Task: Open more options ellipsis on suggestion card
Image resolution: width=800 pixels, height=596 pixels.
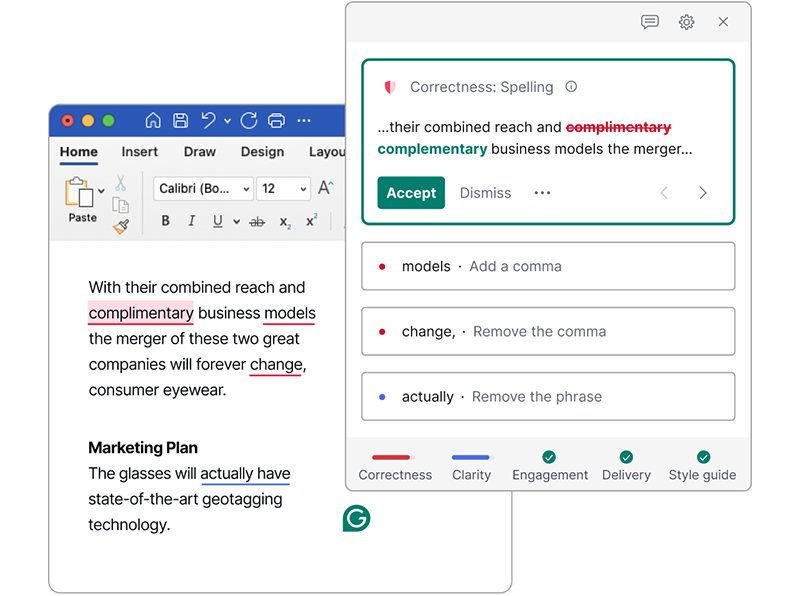Action: (x=542, y=193)
